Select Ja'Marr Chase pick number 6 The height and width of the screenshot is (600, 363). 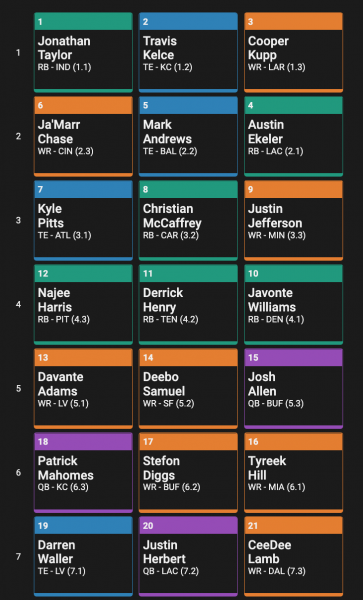pyautogui.click(x=83, y=137)
